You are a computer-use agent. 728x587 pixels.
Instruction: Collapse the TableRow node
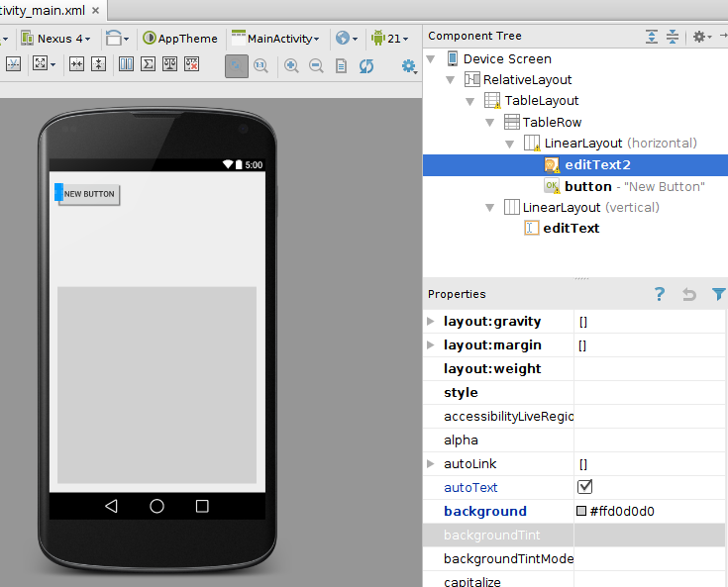pos(490,123)
